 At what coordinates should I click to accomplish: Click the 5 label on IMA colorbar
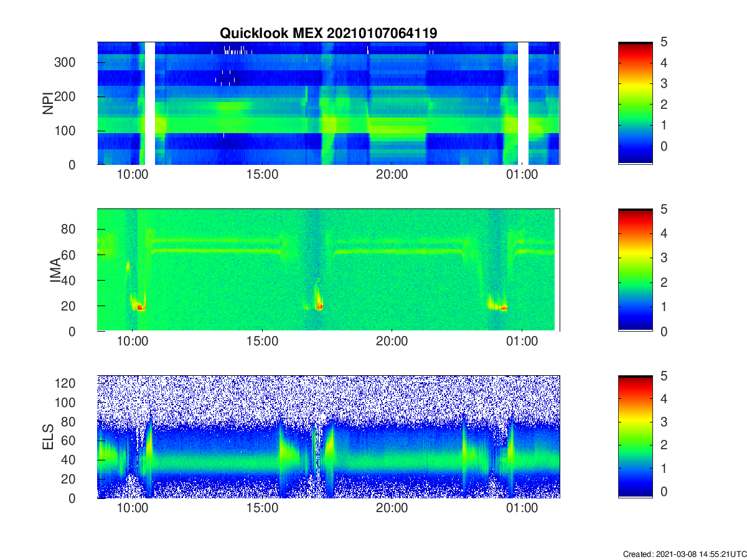(x=664, y=209)
